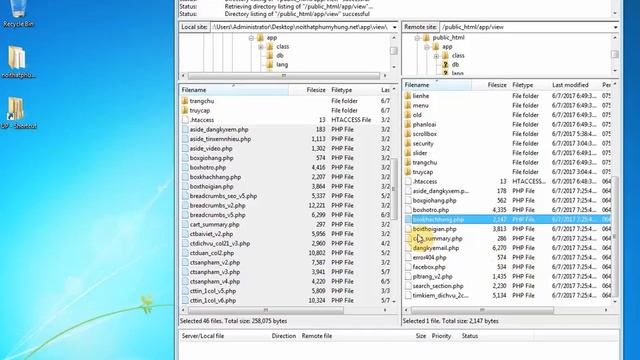Select remote pltrang_v2.php file
This screenshot has width=640, height=360.
(x=432, y=277)
